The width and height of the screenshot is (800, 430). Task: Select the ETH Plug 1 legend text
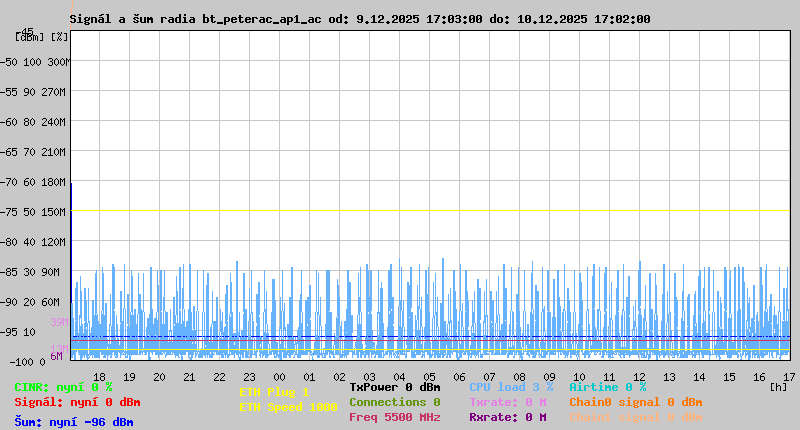point(274,392)
